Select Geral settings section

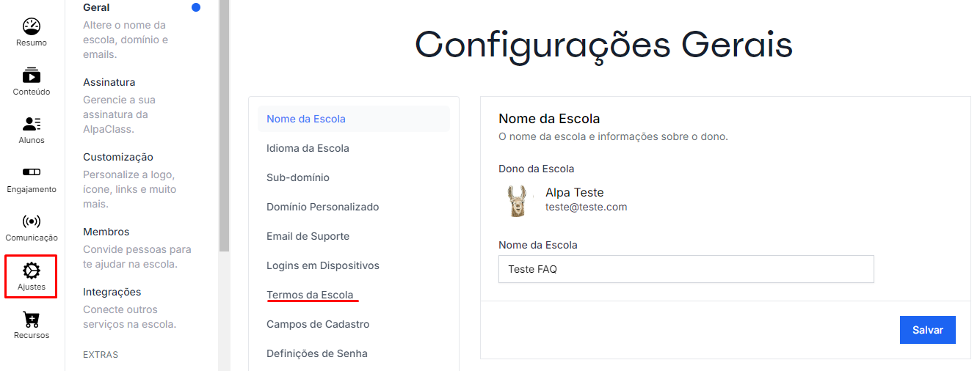[x=96, y=7]
